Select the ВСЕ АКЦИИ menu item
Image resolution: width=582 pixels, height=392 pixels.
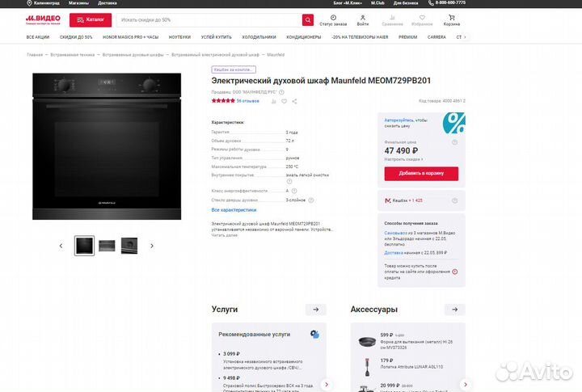(38, 37)
